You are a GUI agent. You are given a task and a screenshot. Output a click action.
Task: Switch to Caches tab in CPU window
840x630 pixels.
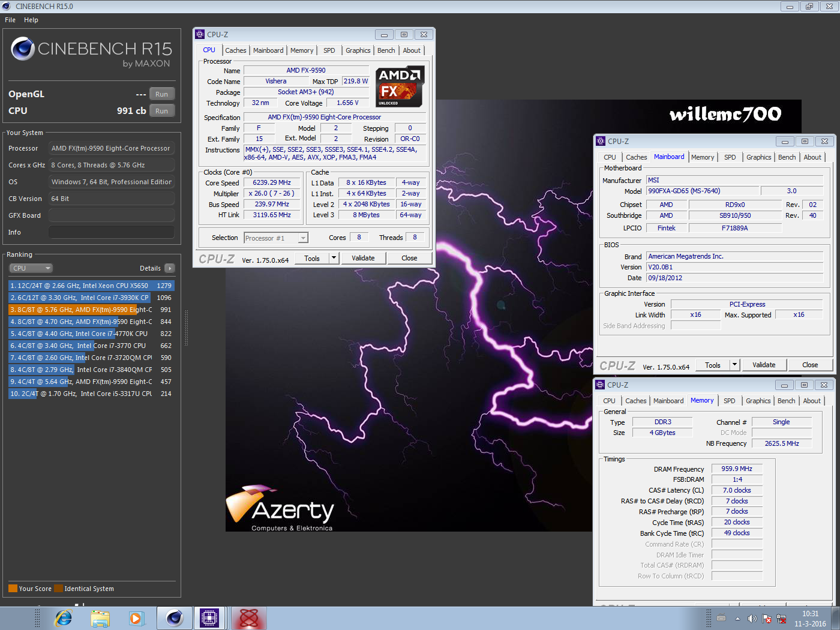coord(236,50)
